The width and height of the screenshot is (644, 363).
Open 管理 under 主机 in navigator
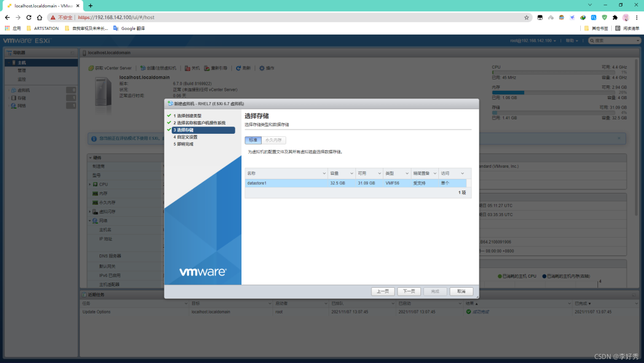tap(22, 70)
